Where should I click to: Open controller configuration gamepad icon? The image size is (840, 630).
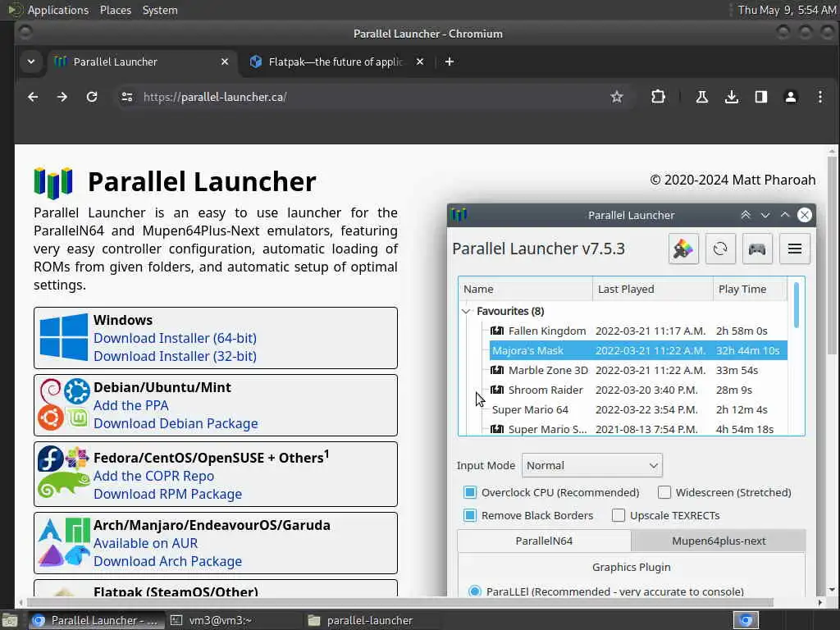coord(757,249)
